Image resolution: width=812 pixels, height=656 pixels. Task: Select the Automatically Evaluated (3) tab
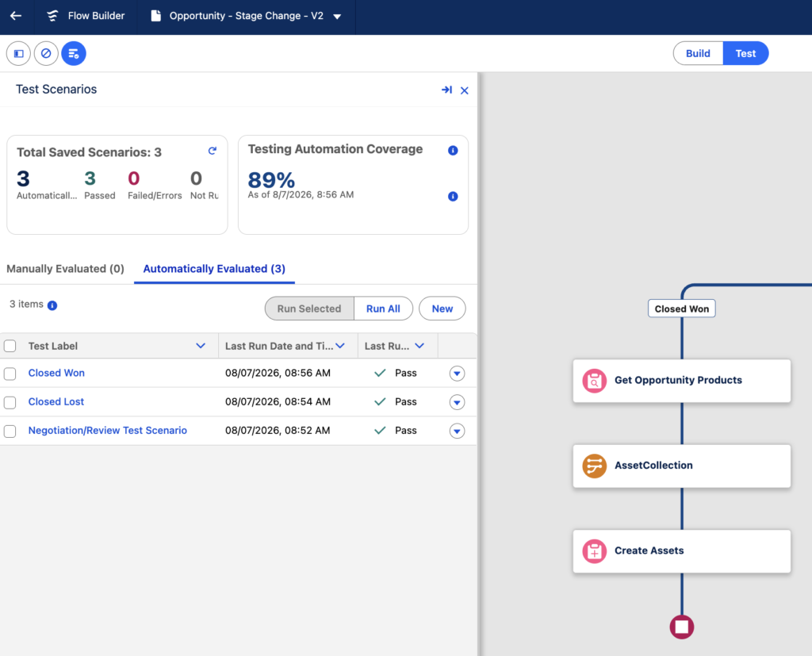coord(214,269)
